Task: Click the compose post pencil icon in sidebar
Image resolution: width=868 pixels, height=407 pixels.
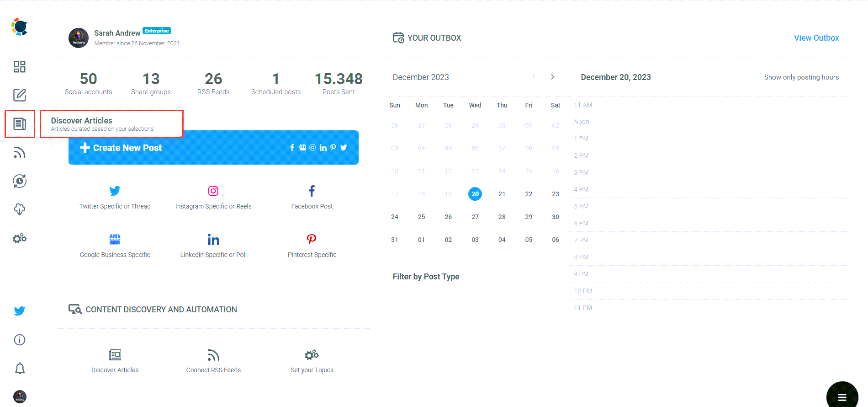Action: (x=20, y=95)
